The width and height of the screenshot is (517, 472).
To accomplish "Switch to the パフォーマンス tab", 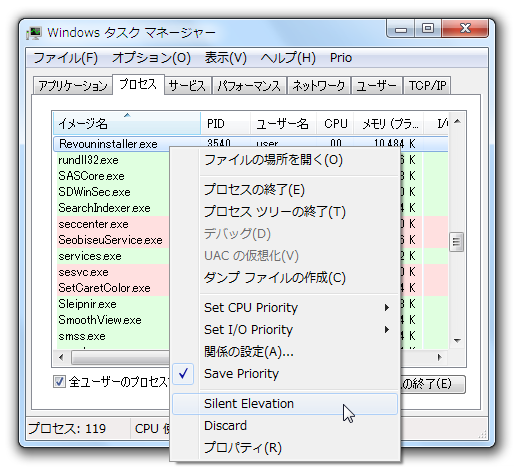I will pyautogui.click(x=249, y=86).
